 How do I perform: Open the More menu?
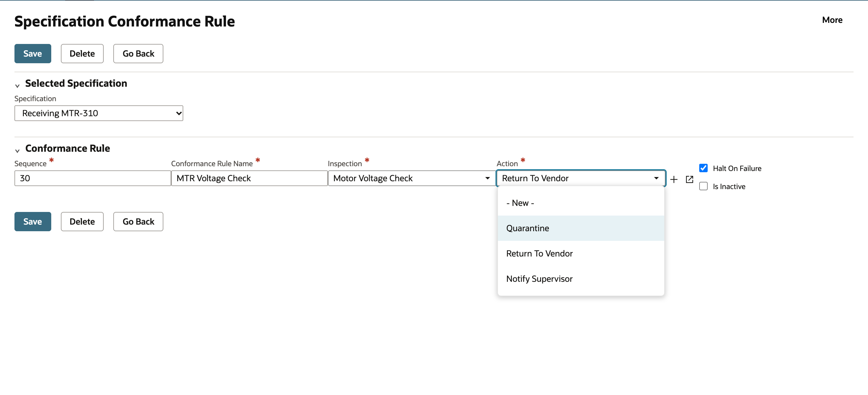coord(832,20)
